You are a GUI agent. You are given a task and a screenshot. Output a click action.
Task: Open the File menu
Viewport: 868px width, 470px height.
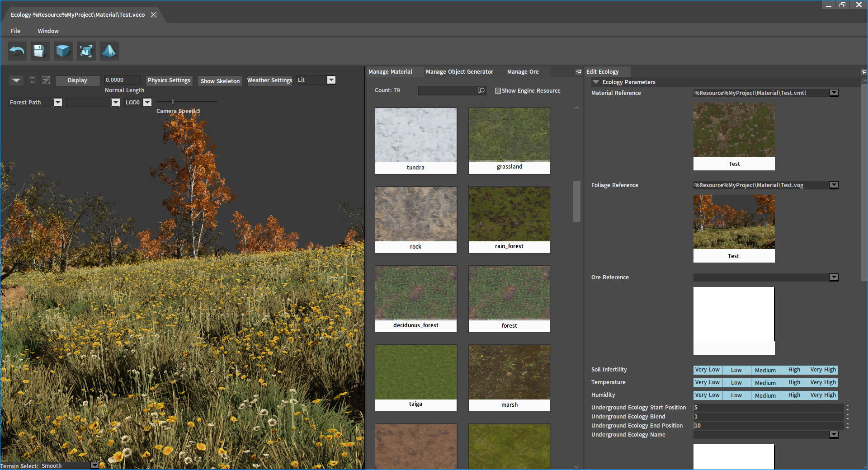click(x=15, y=31)
